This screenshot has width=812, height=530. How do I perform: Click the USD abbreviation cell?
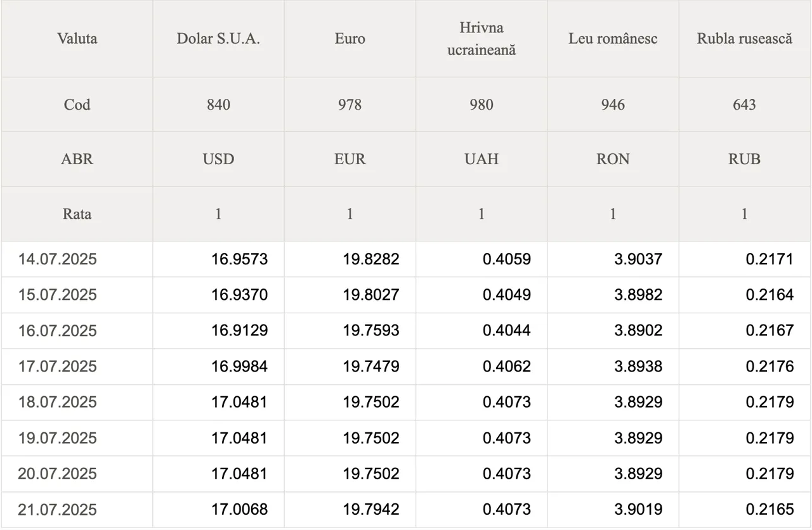[x=218, y=159]
